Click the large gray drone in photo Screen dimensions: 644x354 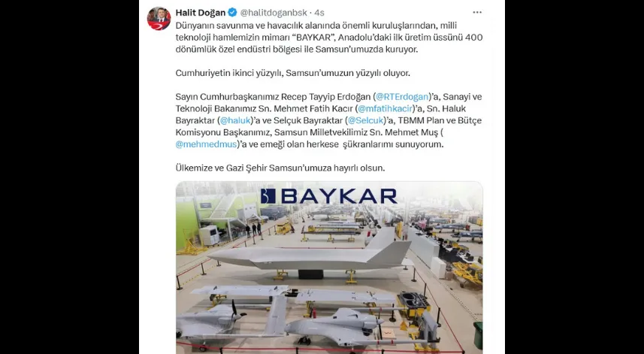coord(311,255)
